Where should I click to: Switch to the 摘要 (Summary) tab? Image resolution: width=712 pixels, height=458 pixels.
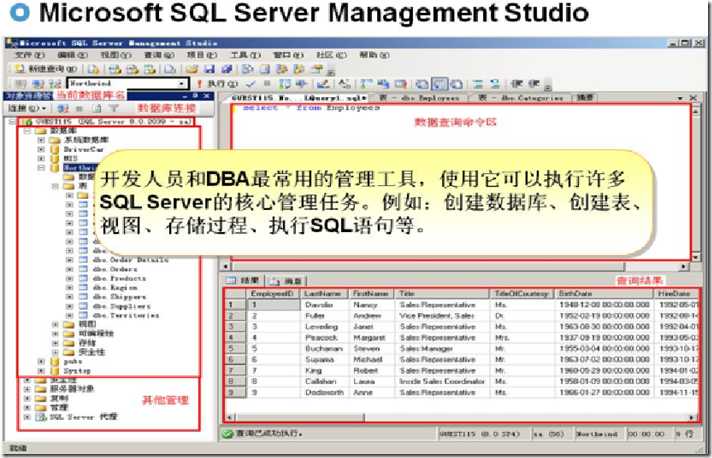585,98
